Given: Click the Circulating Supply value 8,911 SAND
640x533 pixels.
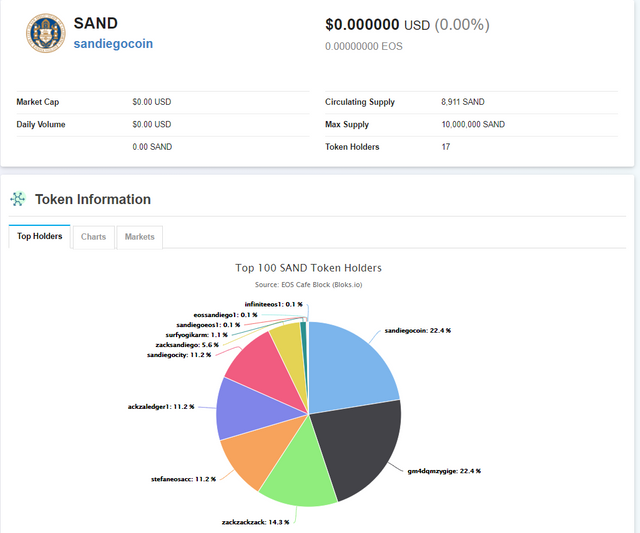Looking at the screenshot, I should [x=463, y=102].
